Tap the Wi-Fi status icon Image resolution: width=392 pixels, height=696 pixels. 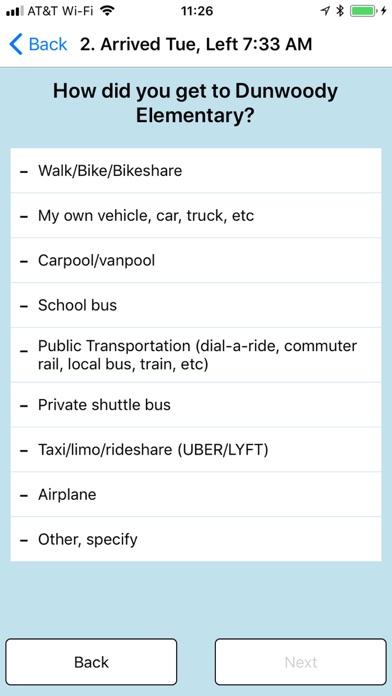pyautogui.click(x=107, y=11)
